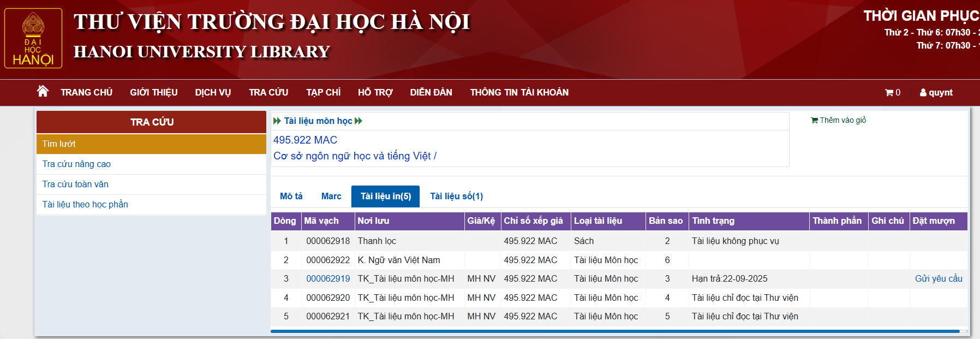
Task: Open the shopping cart icon
Action: [x=889, y=93]
